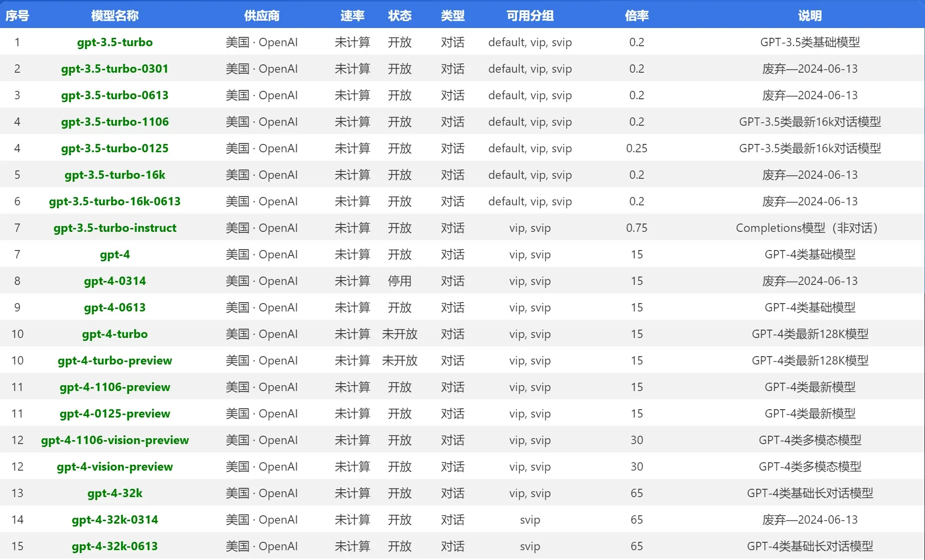Open the gpt-4 model entry
This screenshot has width=925, height=560.
point(115,254)
